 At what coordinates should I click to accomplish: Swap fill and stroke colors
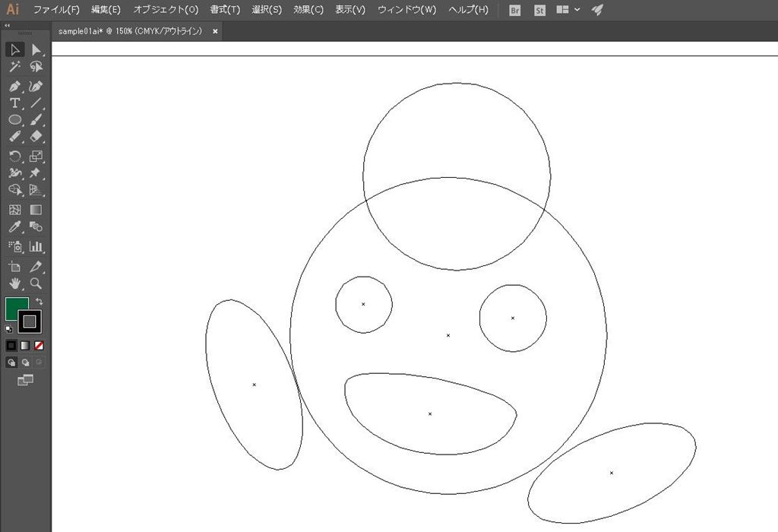point(40,302)
